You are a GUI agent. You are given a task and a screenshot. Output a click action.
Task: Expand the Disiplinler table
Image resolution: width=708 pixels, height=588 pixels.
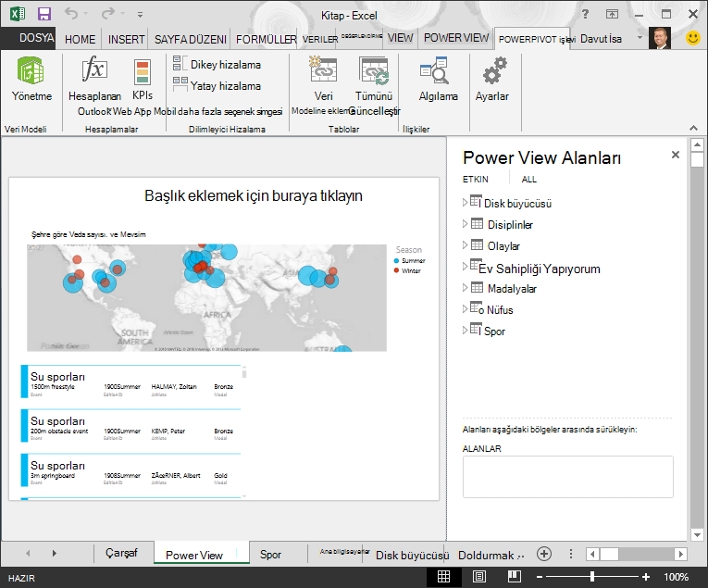[466, 223]
